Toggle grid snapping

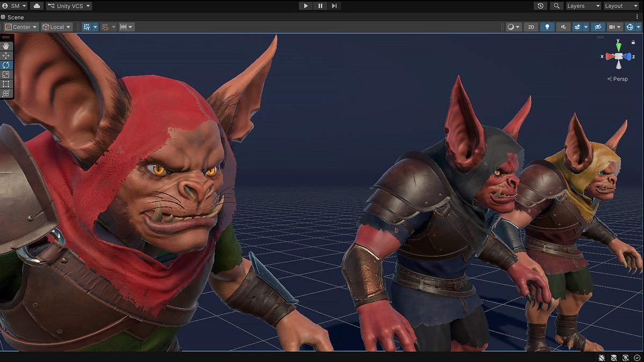(105, 27)
